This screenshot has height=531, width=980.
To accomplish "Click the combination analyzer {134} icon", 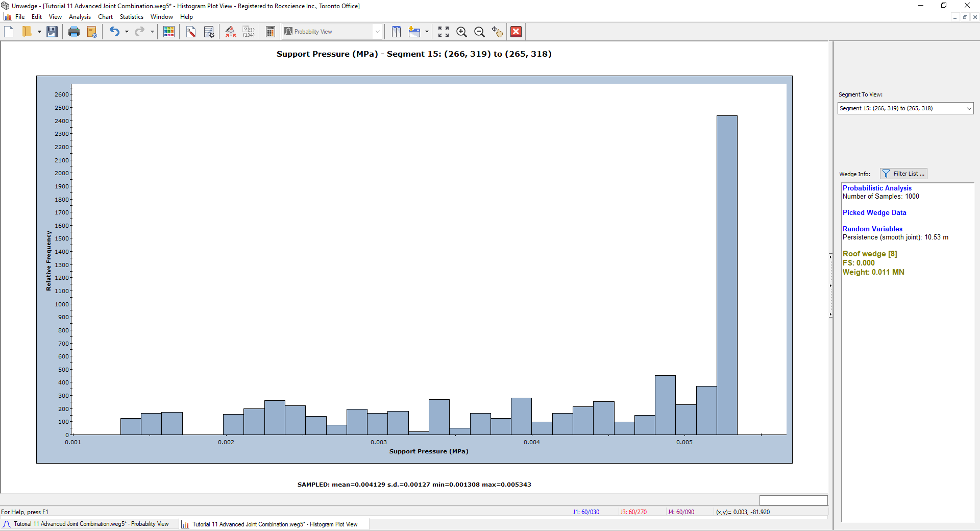I will [249, 32].
